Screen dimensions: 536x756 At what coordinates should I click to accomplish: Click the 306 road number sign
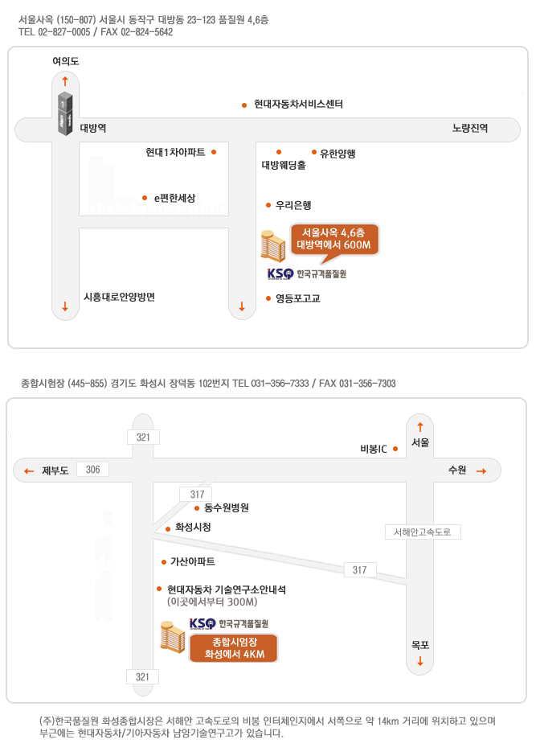[93, 470]
